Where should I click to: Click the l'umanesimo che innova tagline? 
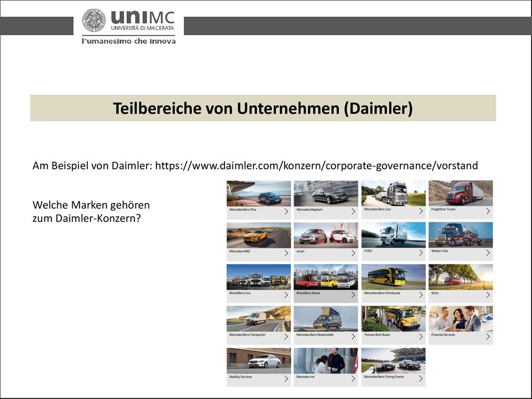click(129, 42)
